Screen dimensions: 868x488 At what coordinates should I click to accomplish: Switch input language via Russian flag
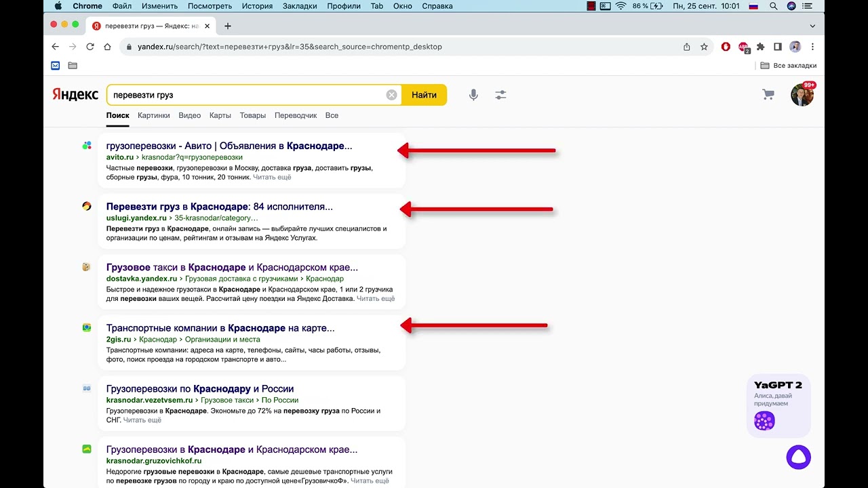coord(753,6)
